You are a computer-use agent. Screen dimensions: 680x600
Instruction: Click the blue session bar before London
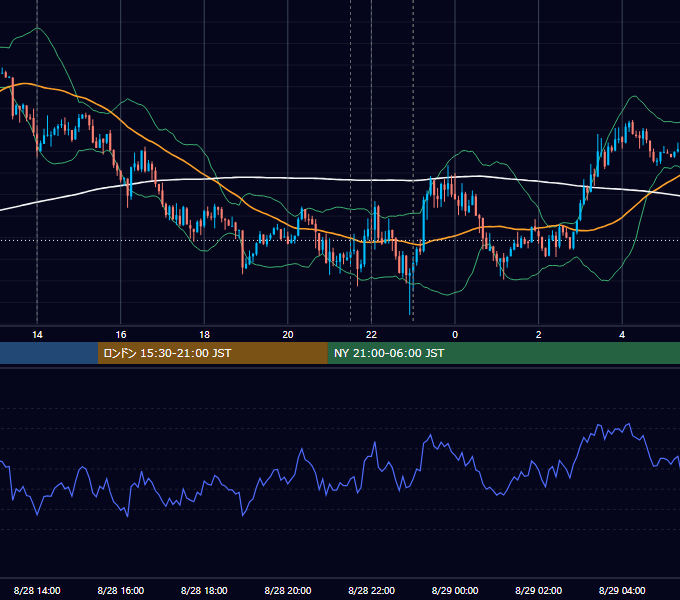(49, 353)
